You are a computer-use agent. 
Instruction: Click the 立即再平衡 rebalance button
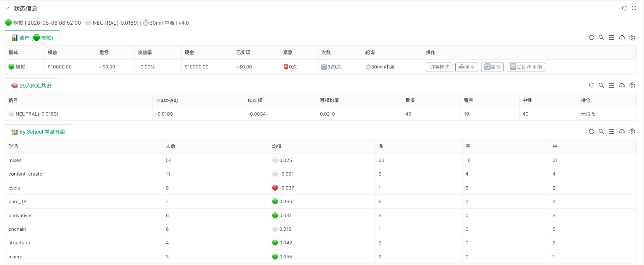pos(526,67)
